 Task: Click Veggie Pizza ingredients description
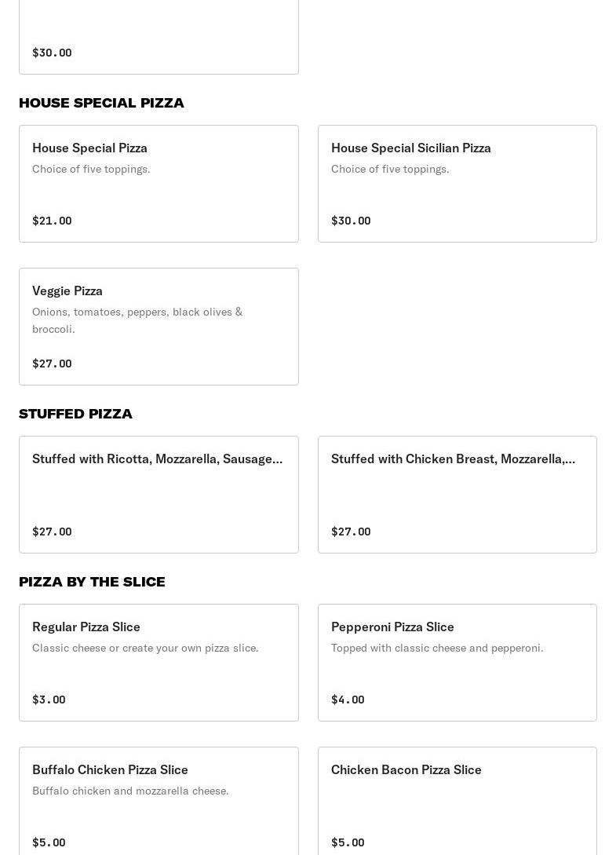pos(137,320)
